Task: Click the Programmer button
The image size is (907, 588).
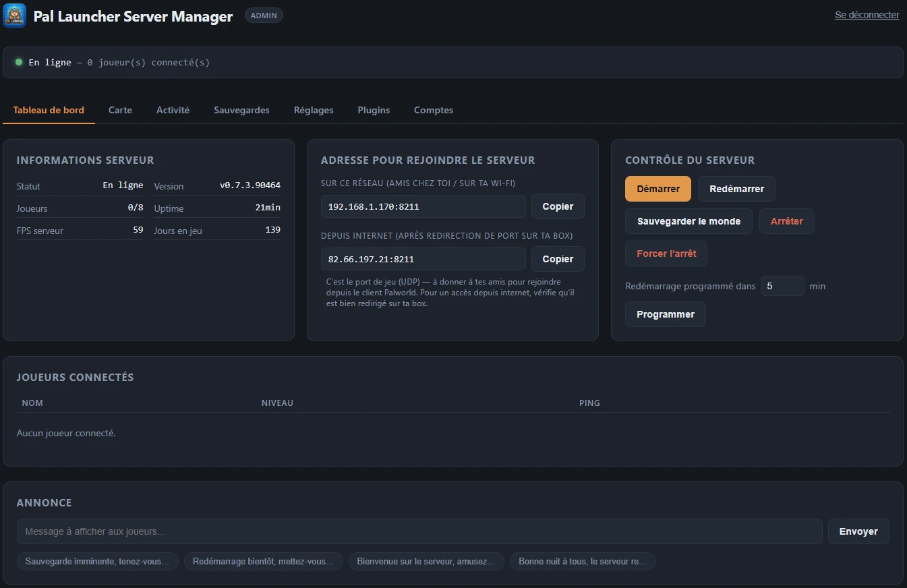Action: [666, 314]
